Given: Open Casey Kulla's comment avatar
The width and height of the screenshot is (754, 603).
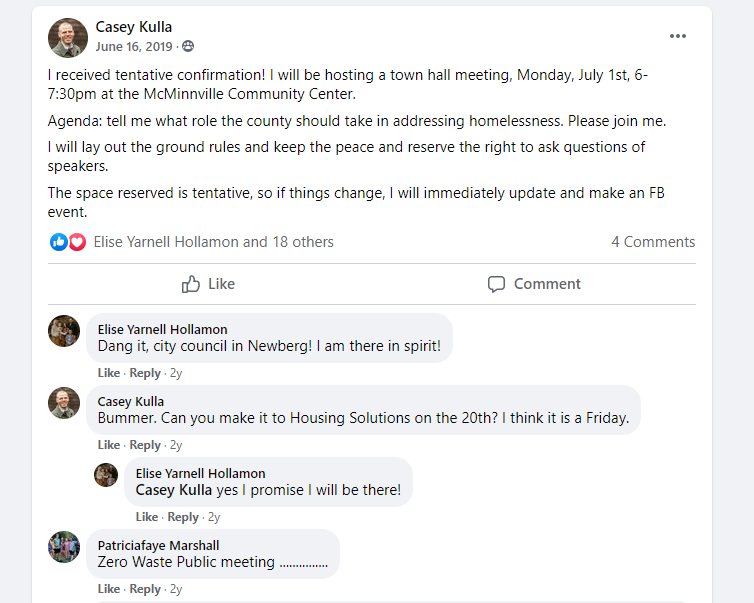Looking at the screenshot, I should [x=64, y=403].
